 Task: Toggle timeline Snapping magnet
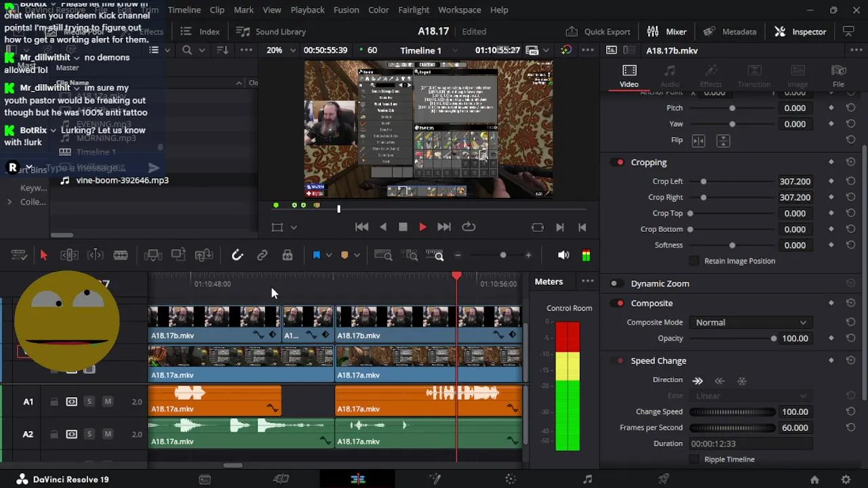click(x=237, y=256)
